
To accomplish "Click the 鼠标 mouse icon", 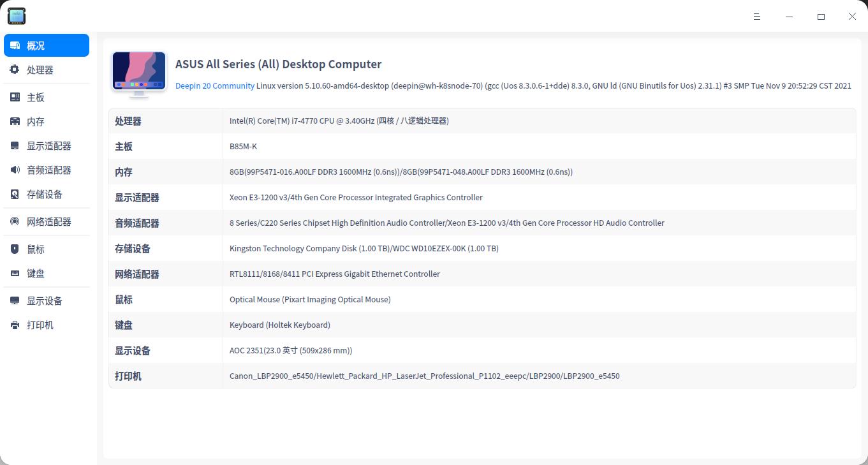I will 15,249.
